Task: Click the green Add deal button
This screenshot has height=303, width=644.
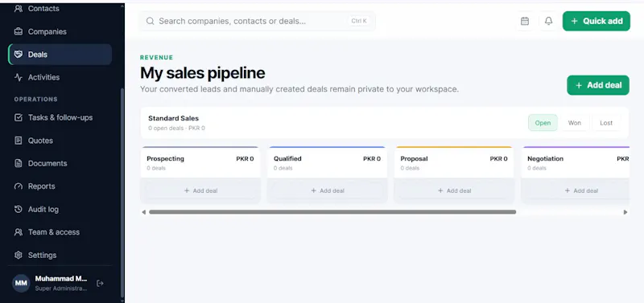Action: click(x=598, y=85)
